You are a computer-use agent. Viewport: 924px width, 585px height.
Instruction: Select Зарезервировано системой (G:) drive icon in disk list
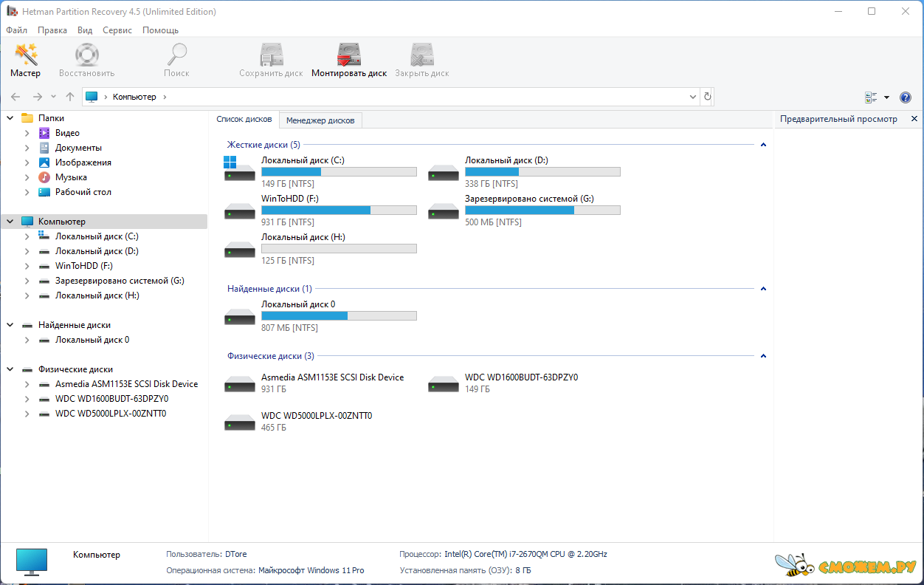pyautogui.click(x=444, y=212)
